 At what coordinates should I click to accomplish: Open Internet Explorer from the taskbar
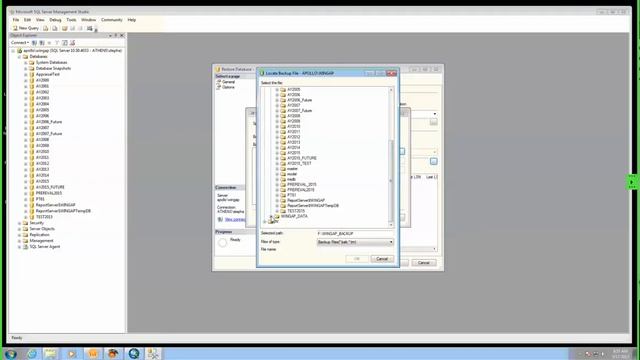[32, 354]
